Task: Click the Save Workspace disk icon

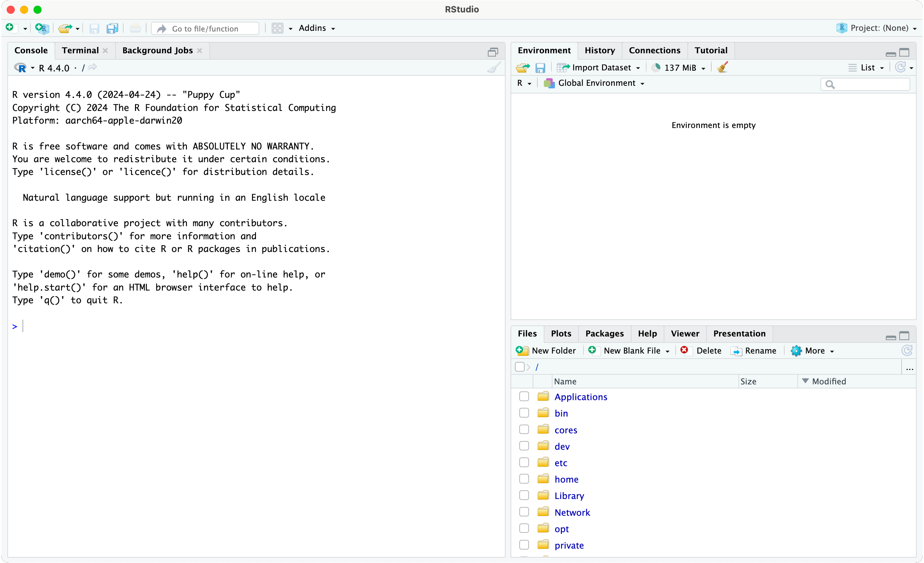Action: (x=540, y=68)
